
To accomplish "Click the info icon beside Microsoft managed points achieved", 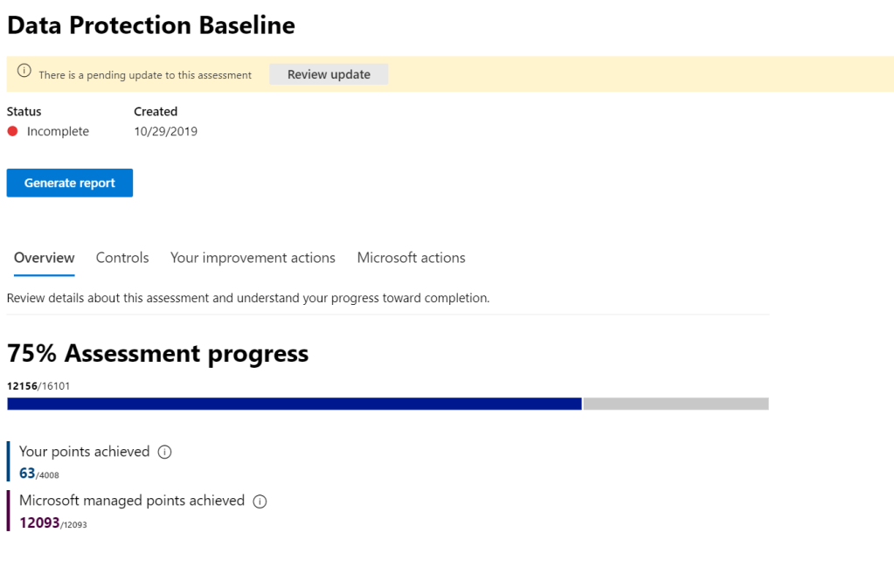I will click(x=260, y=501).
